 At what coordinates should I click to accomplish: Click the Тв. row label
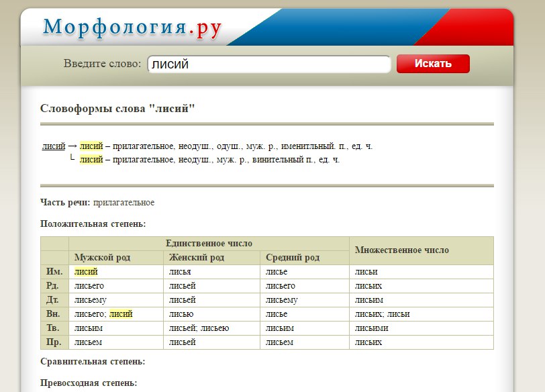[x=54, y=328]
